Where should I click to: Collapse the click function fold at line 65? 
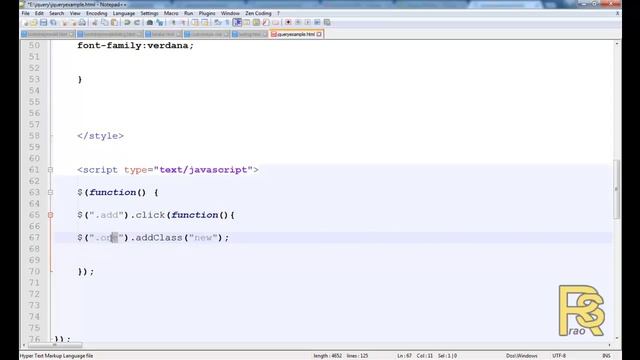coord(50,215)
